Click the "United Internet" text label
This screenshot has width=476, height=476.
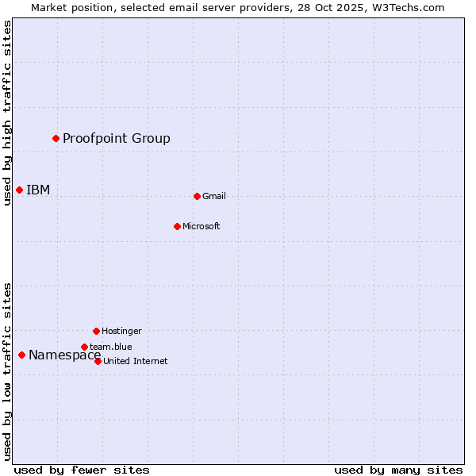[136, 361]
